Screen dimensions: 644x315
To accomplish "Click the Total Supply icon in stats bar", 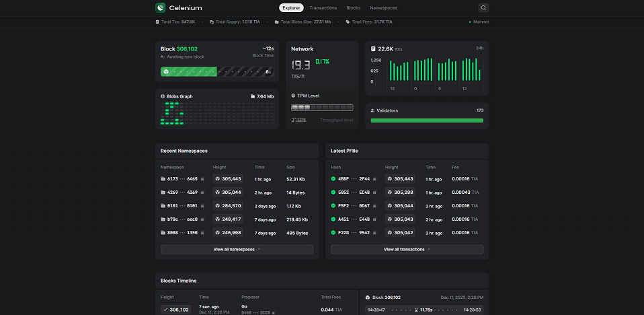I will [x=212, y=22].
